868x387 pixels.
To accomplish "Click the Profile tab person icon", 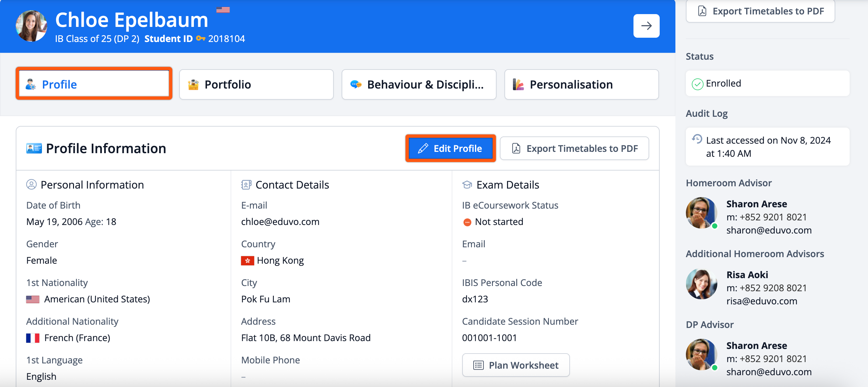I will [x=31, y=84].
